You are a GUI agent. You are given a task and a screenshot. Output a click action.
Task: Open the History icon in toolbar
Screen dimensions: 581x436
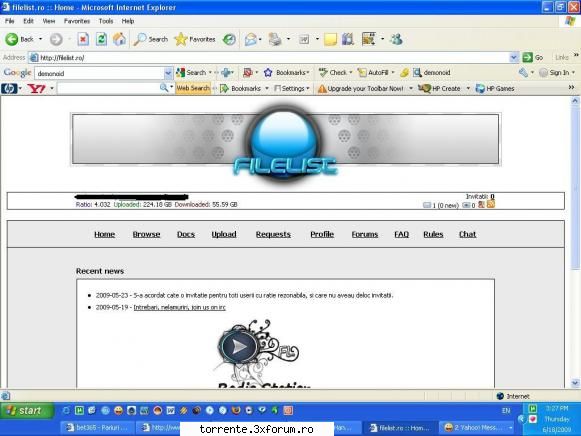[x=229, y=39]
